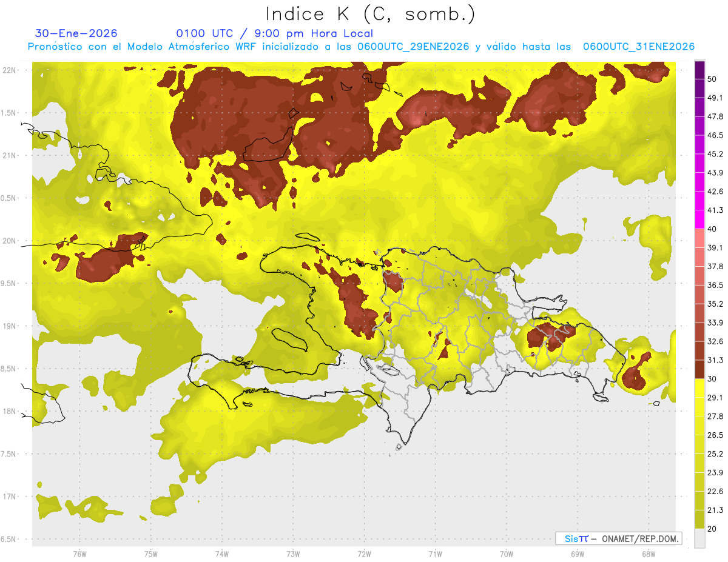This screenshot has height=562, width=728.
Task: Click the "26.5" color scale value
Action: click(x=715, y=435)
